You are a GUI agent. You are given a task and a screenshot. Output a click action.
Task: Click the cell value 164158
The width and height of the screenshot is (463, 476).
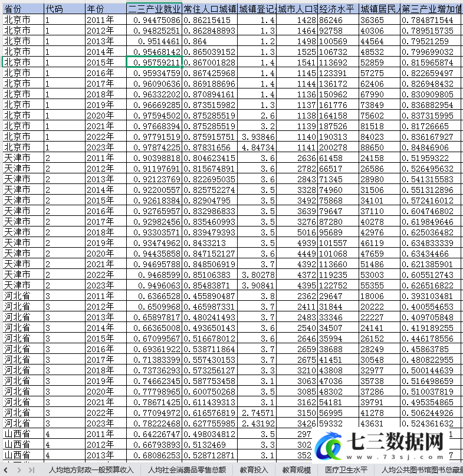pos(338,116)
